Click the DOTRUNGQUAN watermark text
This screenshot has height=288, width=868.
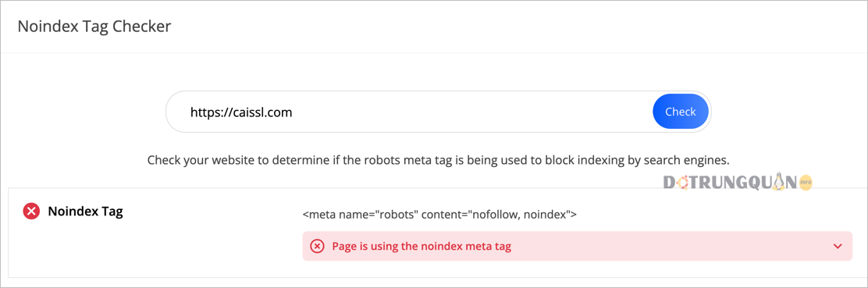tap(729, 183)
